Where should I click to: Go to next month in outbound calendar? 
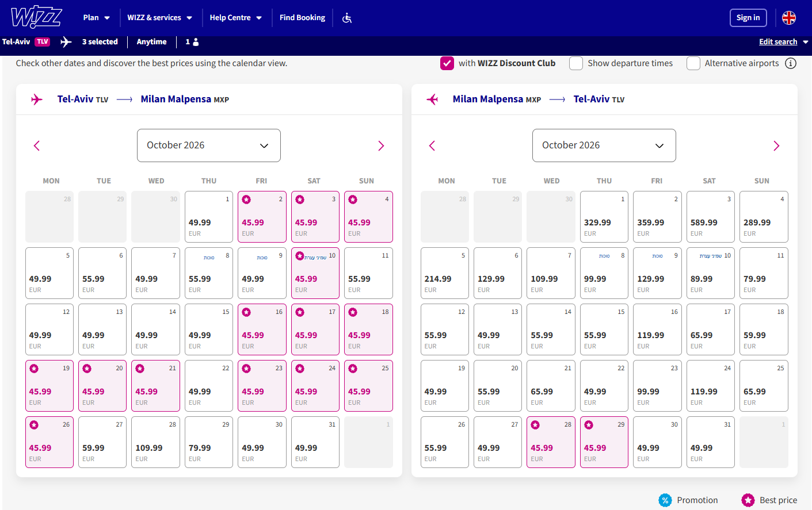pos(381,146)
